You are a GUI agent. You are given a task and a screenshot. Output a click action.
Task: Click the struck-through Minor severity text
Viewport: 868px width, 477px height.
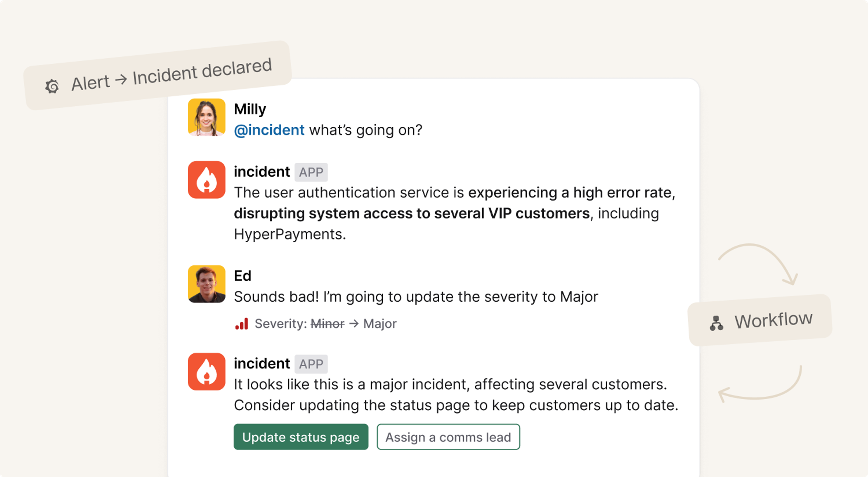(328, 324)
